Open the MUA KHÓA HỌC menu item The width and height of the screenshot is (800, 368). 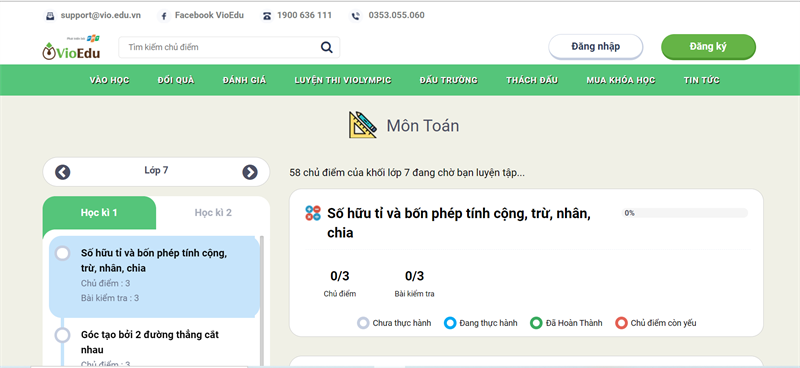pos(620,80)
